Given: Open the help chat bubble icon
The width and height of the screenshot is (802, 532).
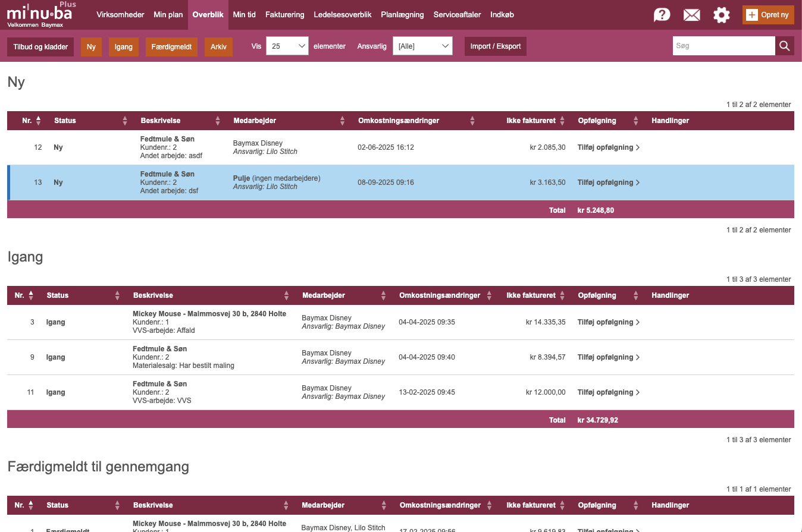Looking at the screenshot, I should (662, 15).
